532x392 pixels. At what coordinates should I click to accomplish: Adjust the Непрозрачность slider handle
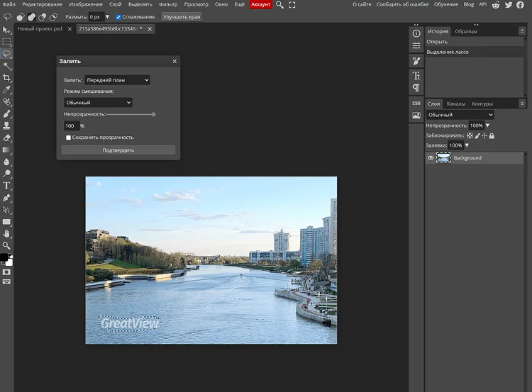click(x=153, y=115)
